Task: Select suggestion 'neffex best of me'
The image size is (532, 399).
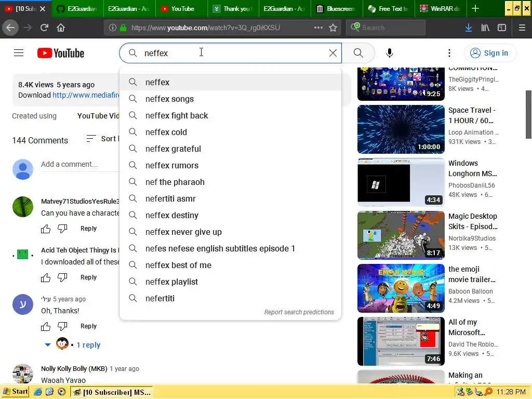Action: pyautogui.click(x=230, y=265)
